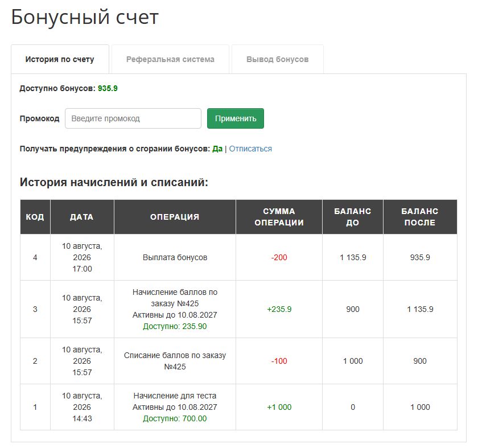Go to the «Вывод бонусов» tab
478x448 pixels.
click(x=278, y=59)
